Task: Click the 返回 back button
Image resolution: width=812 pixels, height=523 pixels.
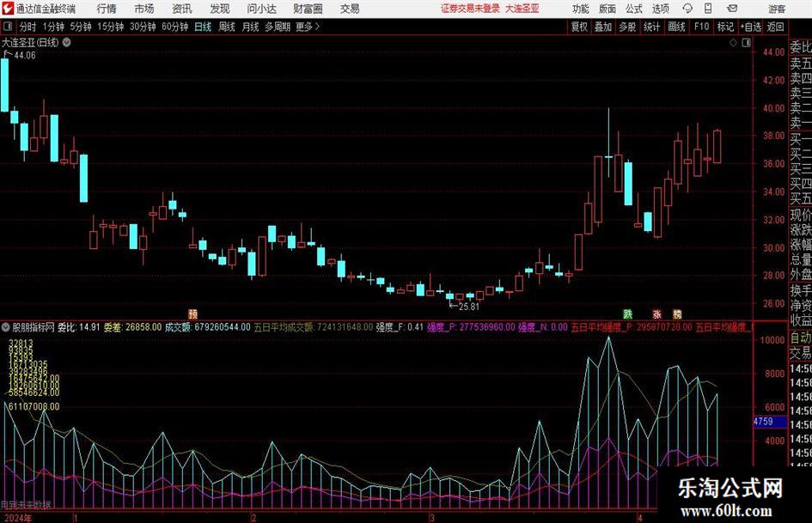Action: click(775, 27)
